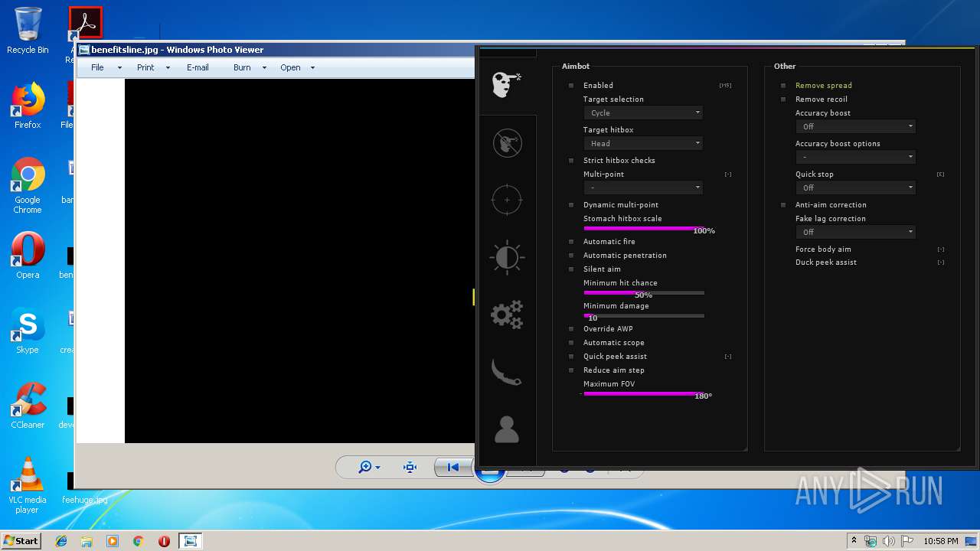The height and width of the screenshot is (551, 980).
Task: Open media player taskbar icon
Action: pyautogui.click(x=113, y=541)
